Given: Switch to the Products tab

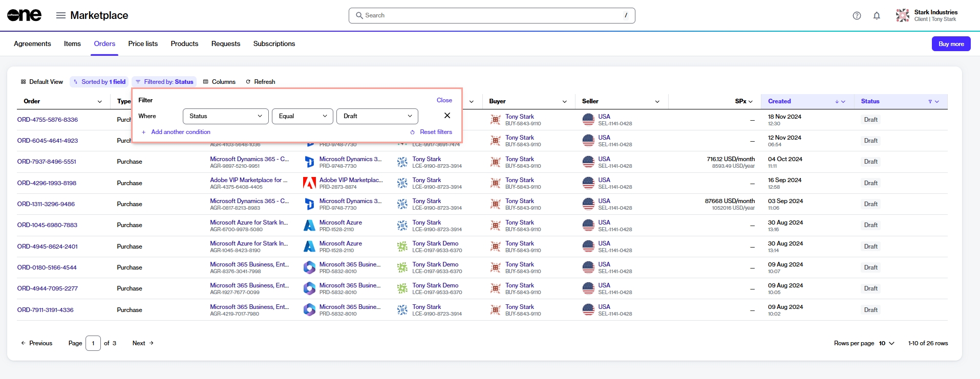Looking at the screenshot, I should point(184,43).
